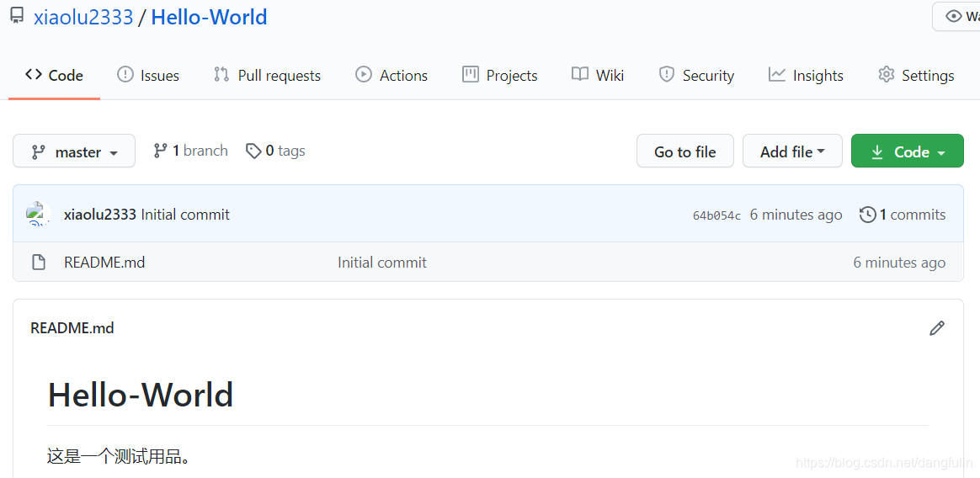
Task: Open the green Code download dropdown
Action: pos(908,151)
